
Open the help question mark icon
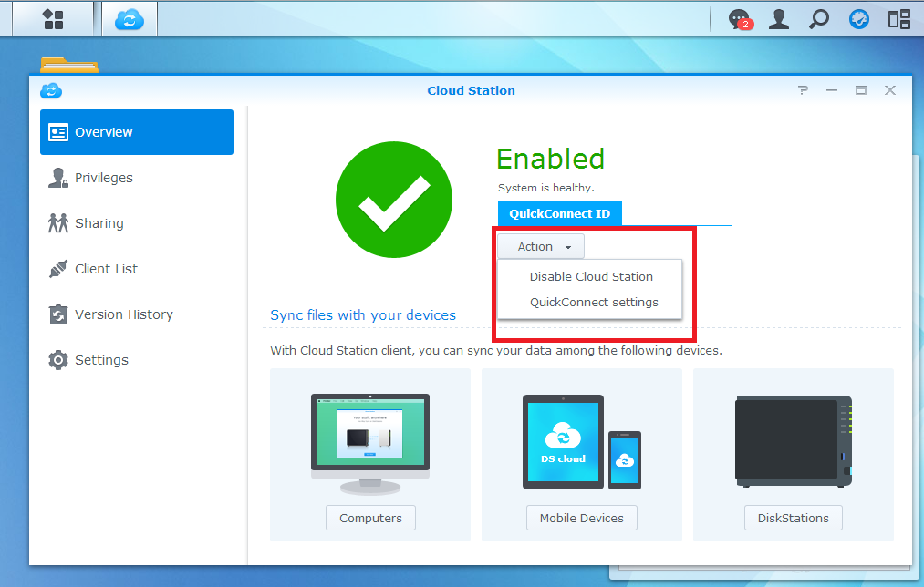click(x=803, y=90)
